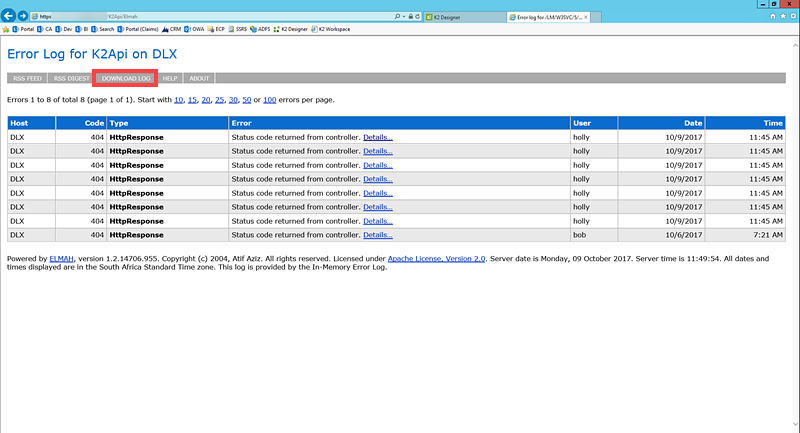Open the Portal (Claims) favorite
This screenshot has width=800, height=433.
pos(138,29)
